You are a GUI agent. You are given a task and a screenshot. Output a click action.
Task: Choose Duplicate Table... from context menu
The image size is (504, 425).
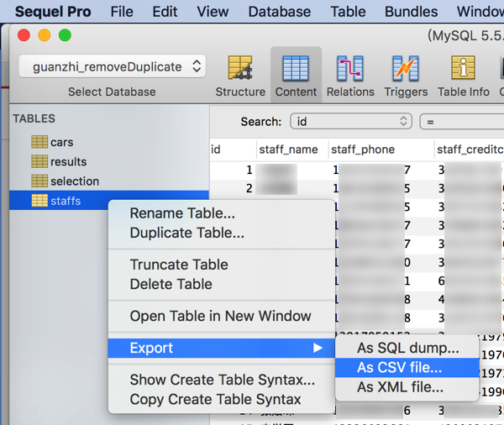pyautogui.click(x=221, y=233)
